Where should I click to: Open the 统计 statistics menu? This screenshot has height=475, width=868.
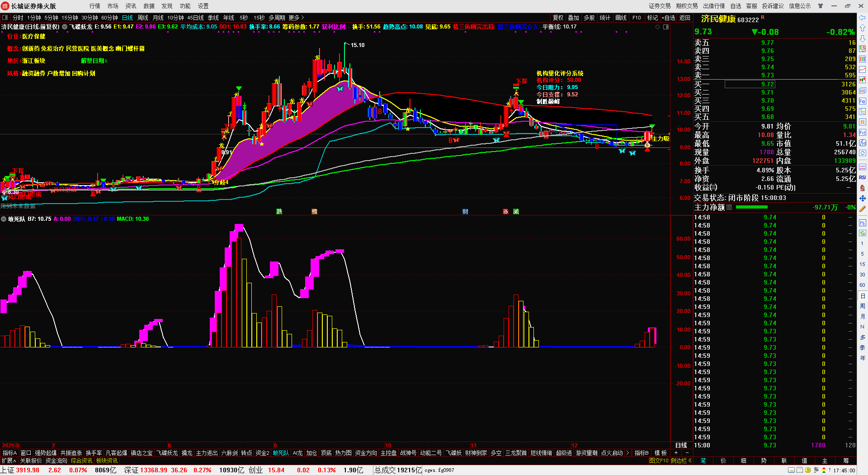[x=605, y=18]
